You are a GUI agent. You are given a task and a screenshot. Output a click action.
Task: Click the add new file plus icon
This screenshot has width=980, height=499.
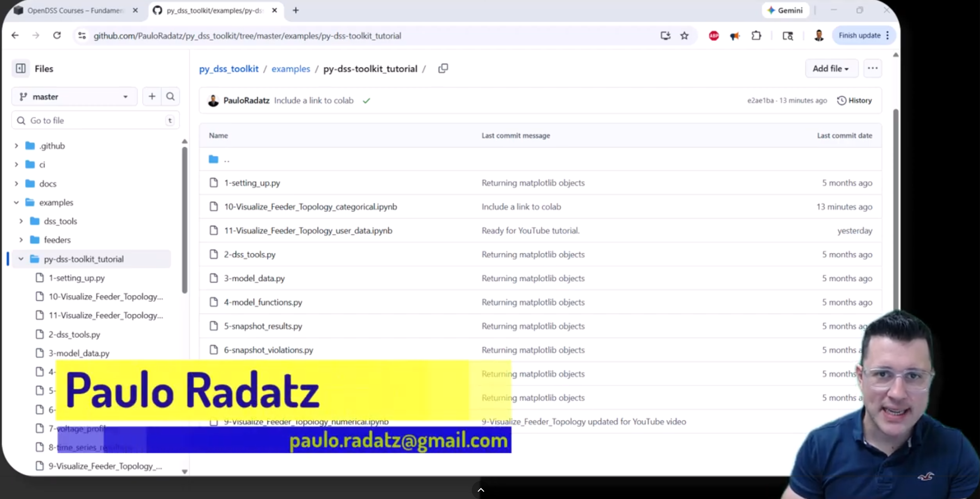(152, 97)
